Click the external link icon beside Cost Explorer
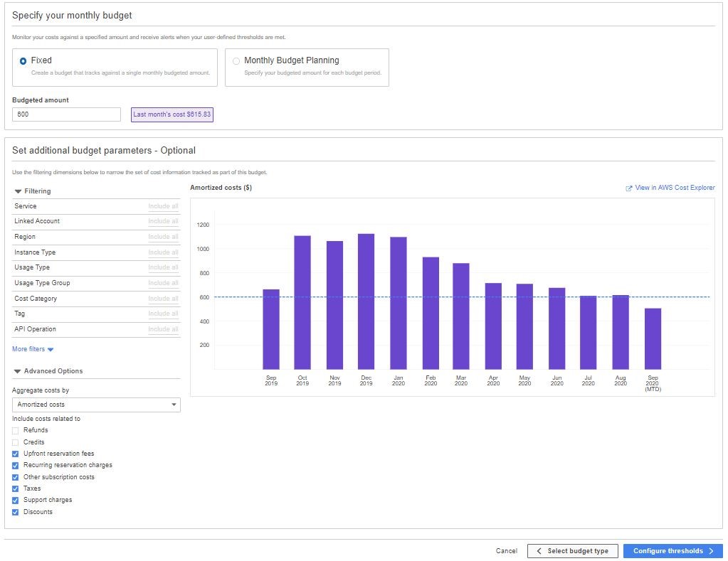The image size is (728, 561). (628, 188)
